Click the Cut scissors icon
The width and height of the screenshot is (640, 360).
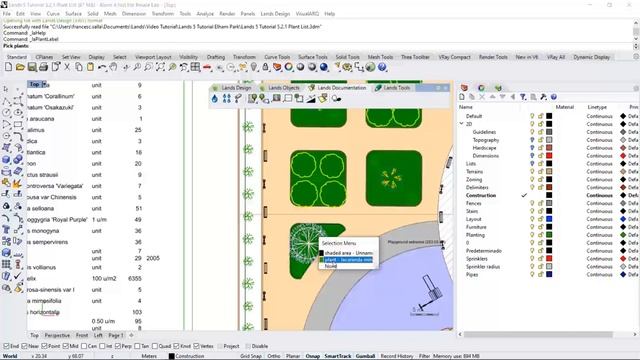67,67
